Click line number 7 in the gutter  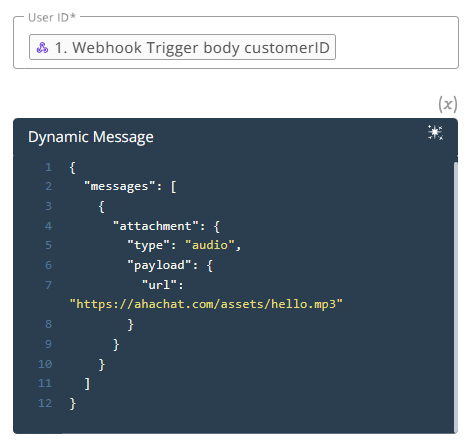(x=49, y=285)
